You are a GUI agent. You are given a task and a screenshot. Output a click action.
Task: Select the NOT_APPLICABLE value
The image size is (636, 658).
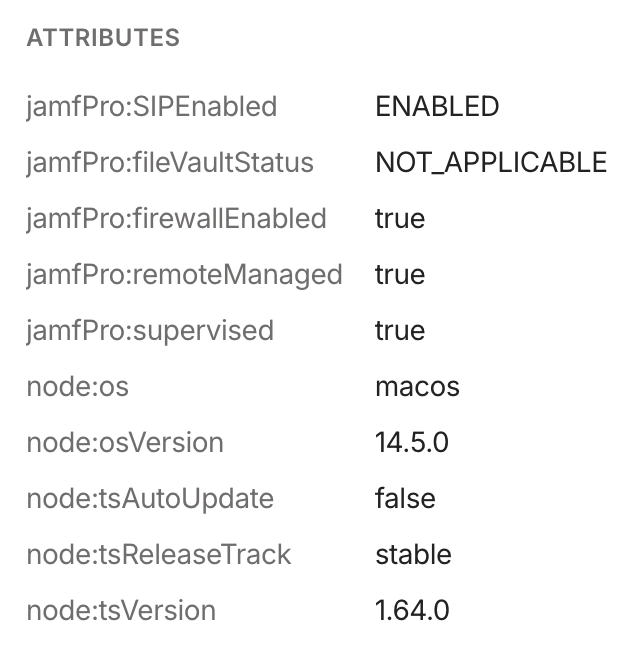tap(491, 162)
